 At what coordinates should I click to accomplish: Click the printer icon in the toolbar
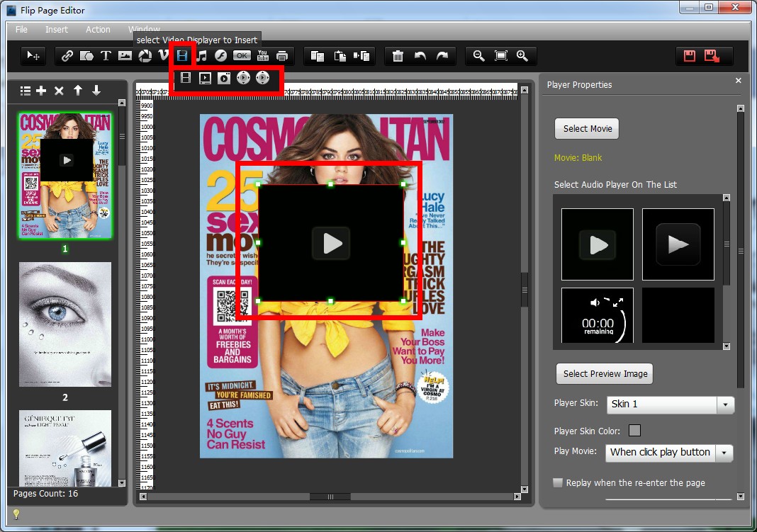282,56
